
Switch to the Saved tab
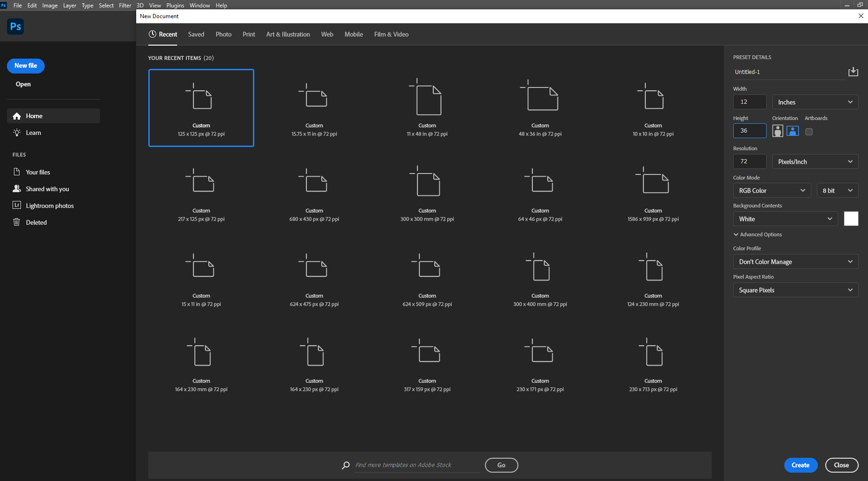point(196,34)
